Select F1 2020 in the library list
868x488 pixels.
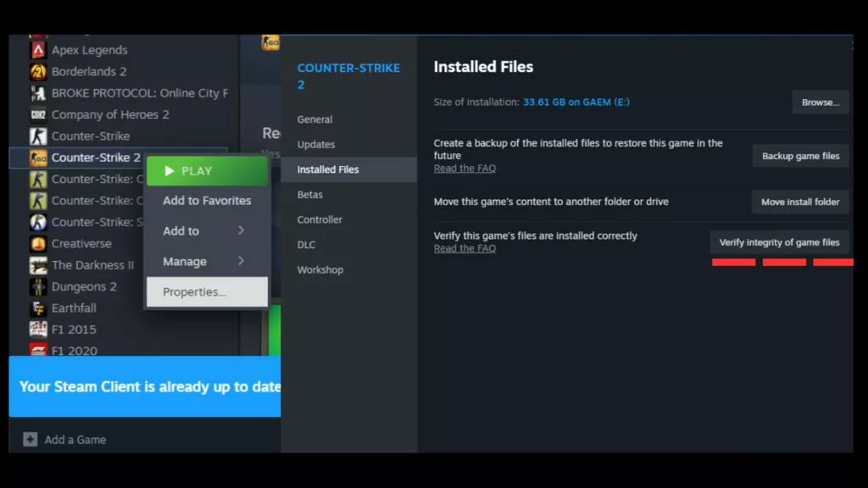tap(75, 350)
